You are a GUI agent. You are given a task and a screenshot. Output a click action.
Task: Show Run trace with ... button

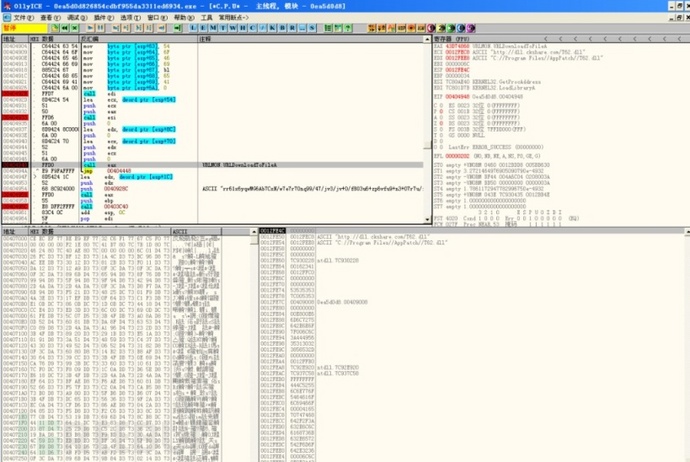coord(302,28)
